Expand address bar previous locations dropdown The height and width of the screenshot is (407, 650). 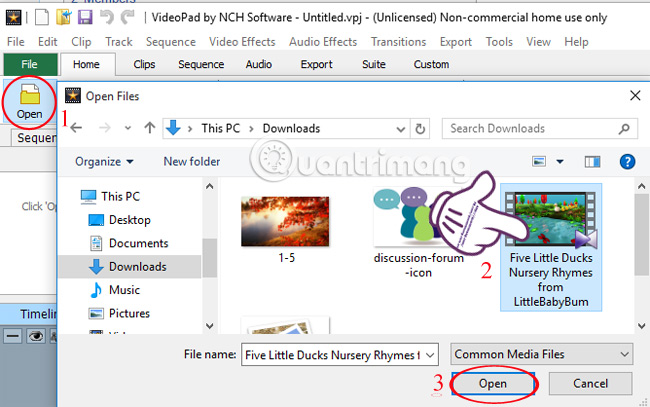[x=400, y=129]
